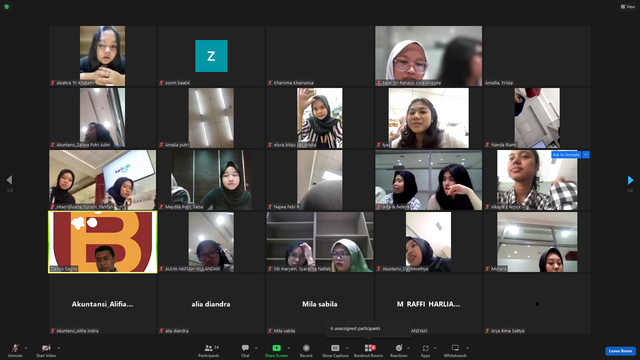Open Breakout Rooms
640x360 pixels.
pyautogui.click(x=368, y=350)
